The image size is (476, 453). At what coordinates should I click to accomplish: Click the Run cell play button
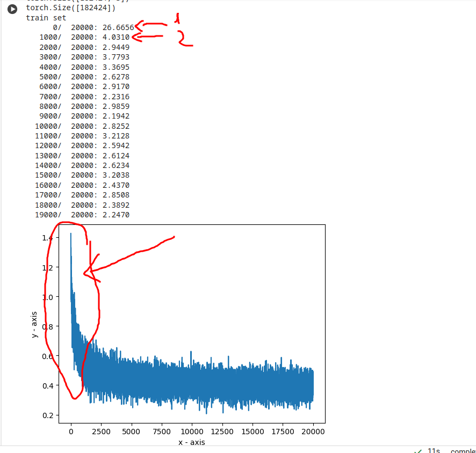(x=12, y=9)
